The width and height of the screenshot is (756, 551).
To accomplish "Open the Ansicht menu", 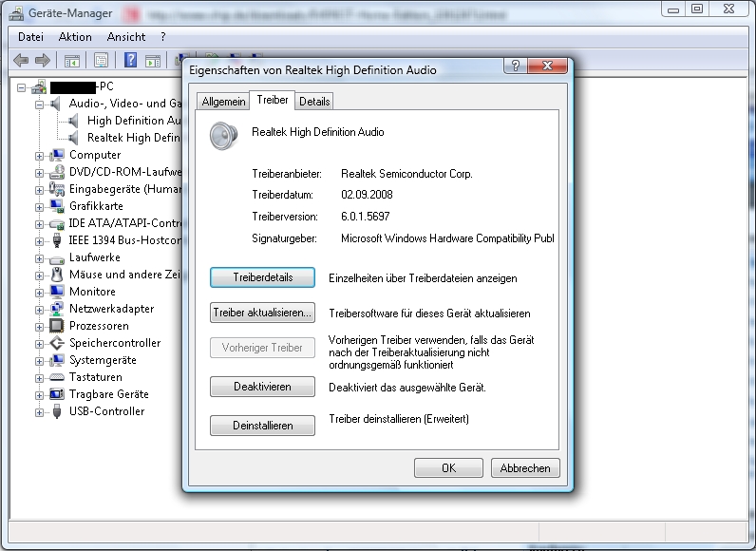I will coord(125,37).
